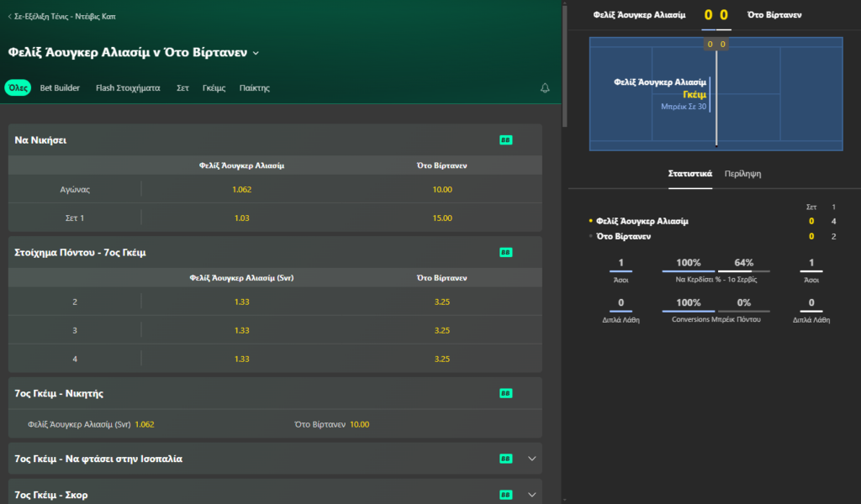
Task: Switch to Bet Builder tab
Action: click(x=60, y=87)
